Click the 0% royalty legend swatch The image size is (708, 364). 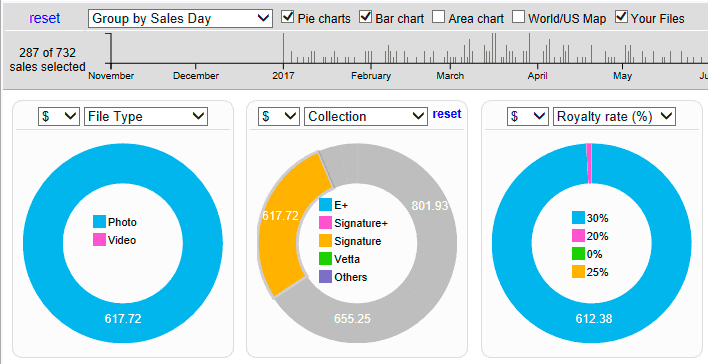[x=578, y=254]
